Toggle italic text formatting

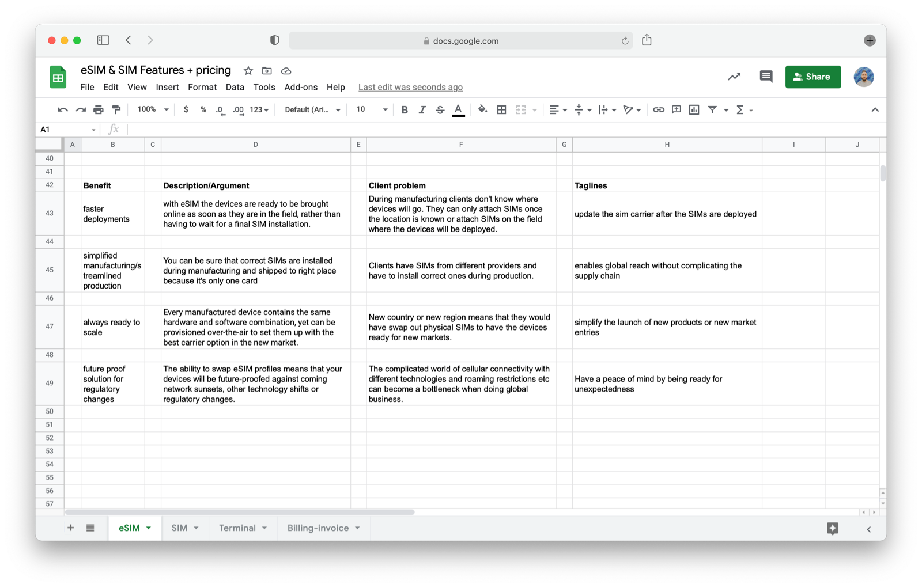coord(422,109)
